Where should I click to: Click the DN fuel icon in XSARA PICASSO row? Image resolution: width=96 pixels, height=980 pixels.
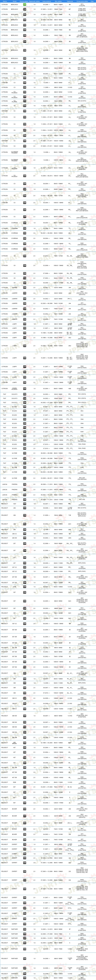[x=25, y=388]
